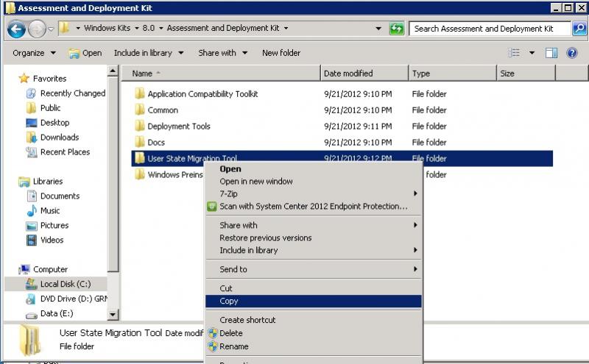The height and width of the screenshot is (364, 589).
Task: Click the Common folder icon
Action: click(x=140, y=110)
